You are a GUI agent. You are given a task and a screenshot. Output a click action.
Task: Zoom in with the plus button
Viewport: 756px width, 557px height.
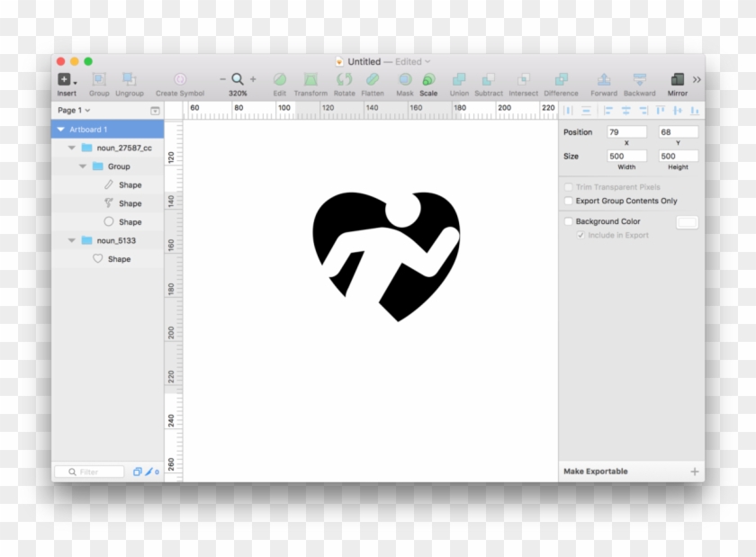(x=253, y=79)
